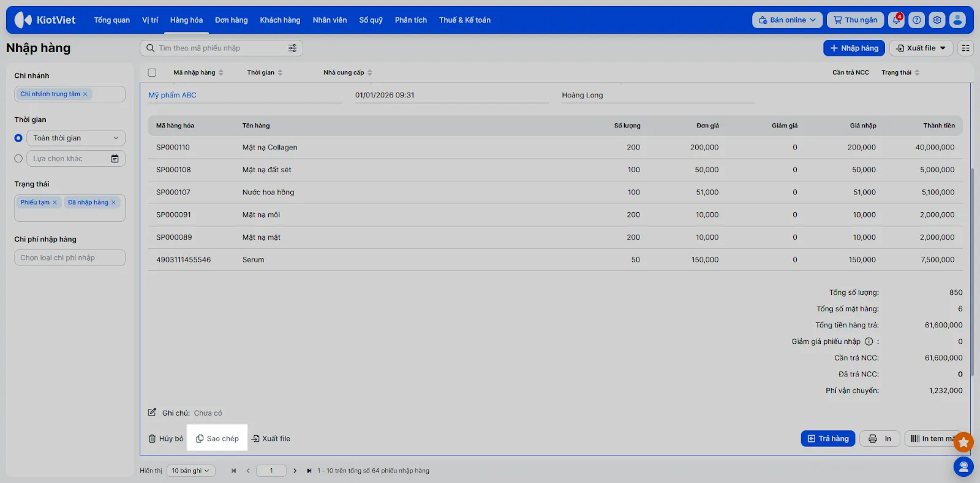980x483 pixels.
Task: Check the select-all checkbox in table header
Action: (x=152, y=72)
